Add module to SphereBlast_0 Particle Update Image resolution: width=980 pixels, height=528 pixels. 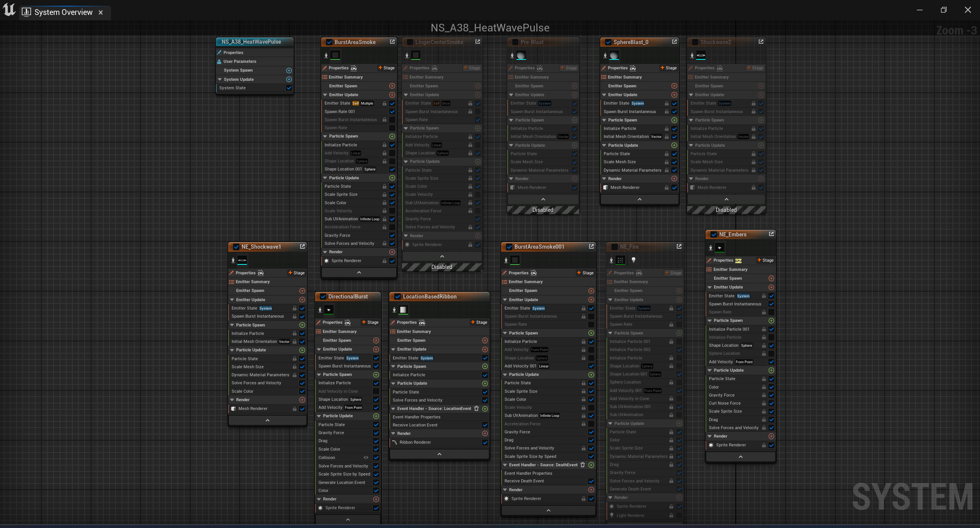(674, 146)
